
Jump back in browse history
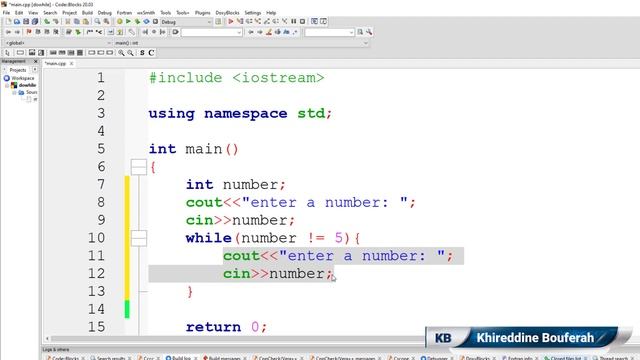click(8, 32)
